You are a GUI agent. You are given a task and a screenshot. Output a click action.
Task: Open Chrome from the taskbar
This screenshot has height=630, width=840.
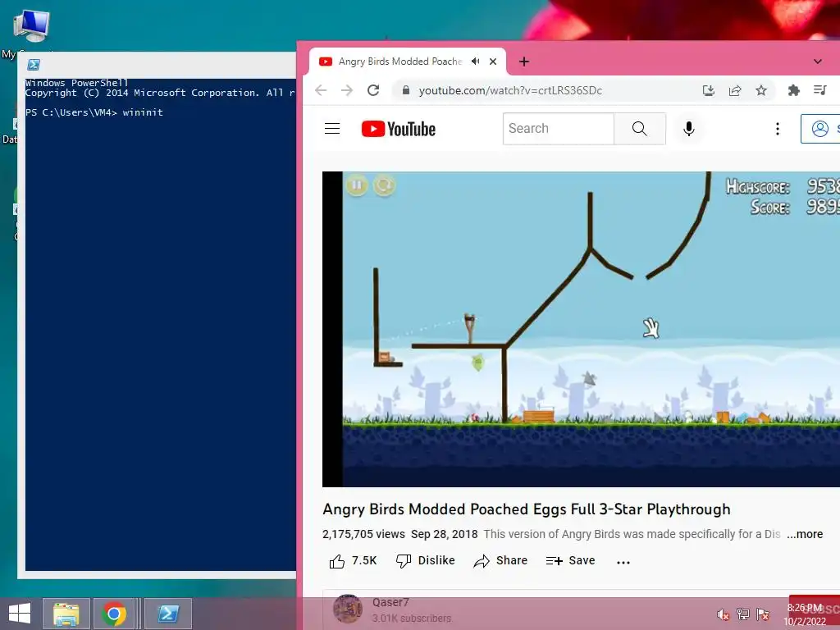pyautogui.click(x=114, y=614)
